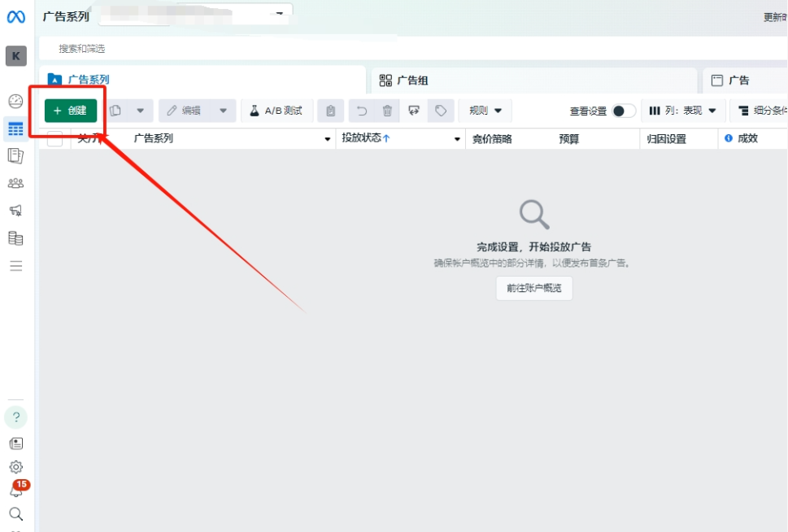Click the 预算 column header
Screen dimensions: 788x532
pyautogui.click(x=569, y=139)
